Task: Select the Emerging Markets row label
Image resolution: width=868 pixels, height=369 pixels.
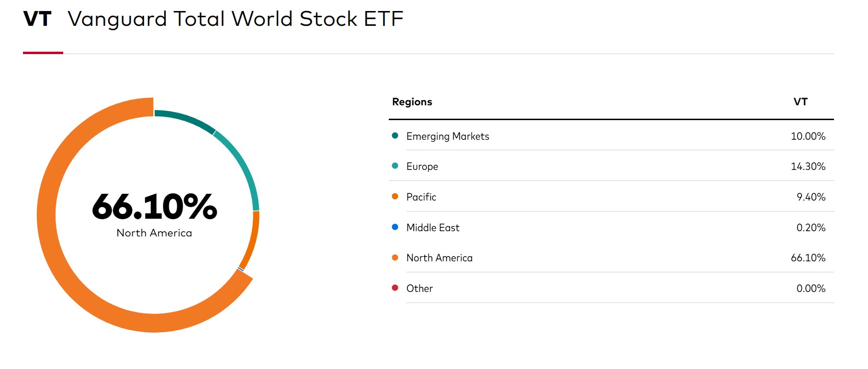Action: coord(448,136)
